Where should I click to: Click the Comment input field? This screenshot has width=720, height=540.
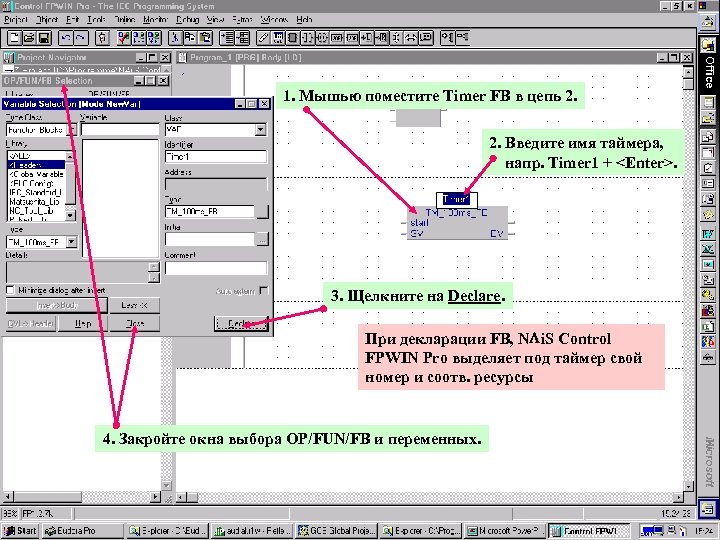(216, 268)
